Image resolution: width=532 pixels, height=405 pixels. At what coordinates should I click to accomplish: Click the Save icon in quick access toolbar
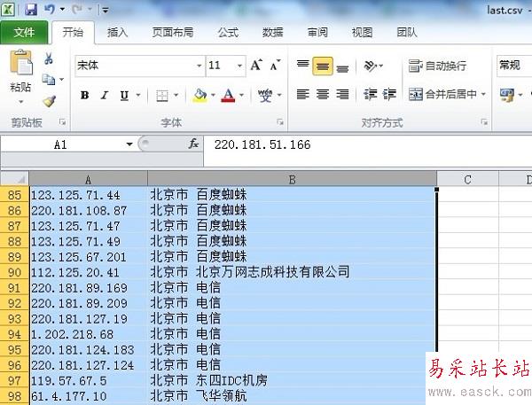point(31,9)
